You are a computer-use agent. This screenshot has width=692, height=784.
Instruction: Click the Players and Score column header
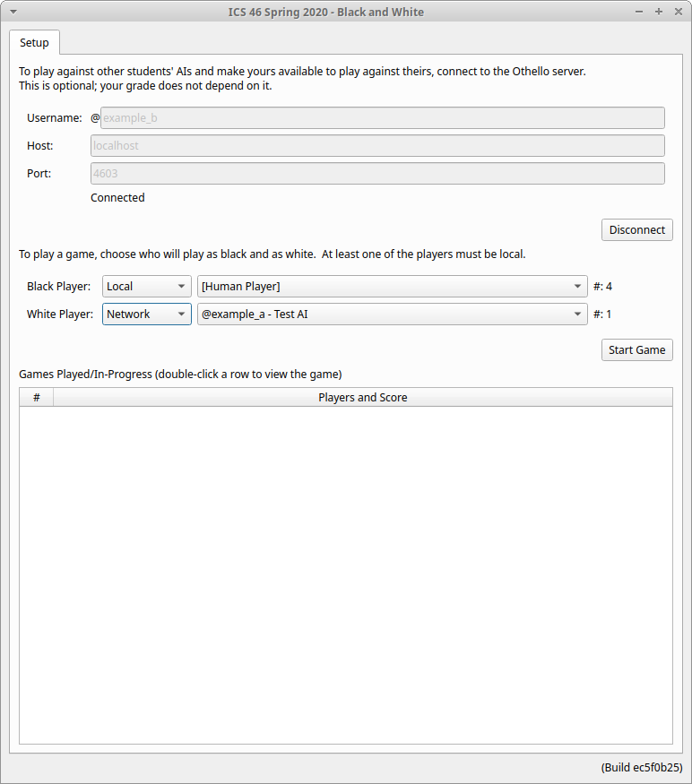tap(363, 398)
